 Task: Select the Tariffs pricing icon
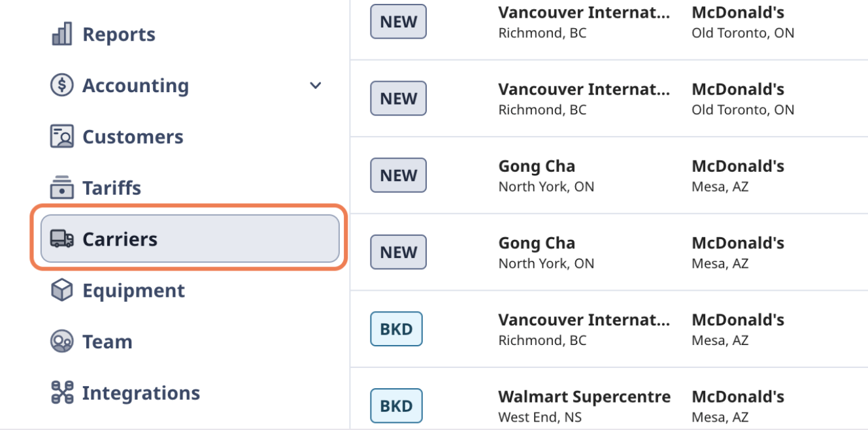tap(61, 188)
